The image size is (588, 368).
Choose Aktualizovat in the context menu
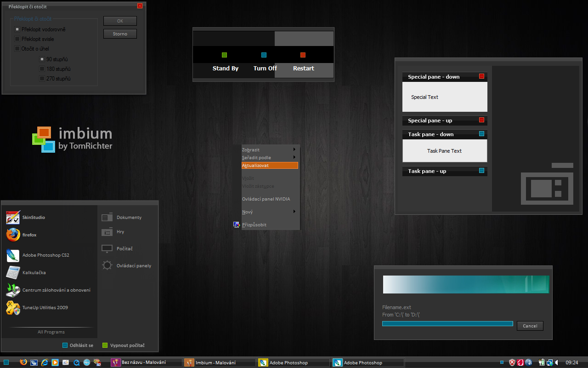coord(270,166)
